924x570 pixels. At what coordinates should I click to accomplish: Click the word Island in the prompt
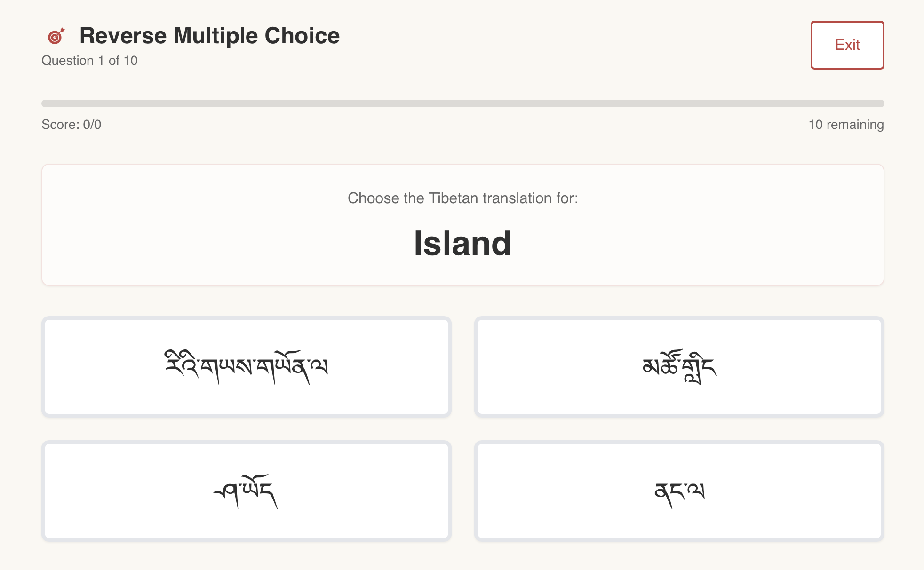click(462, 243)
